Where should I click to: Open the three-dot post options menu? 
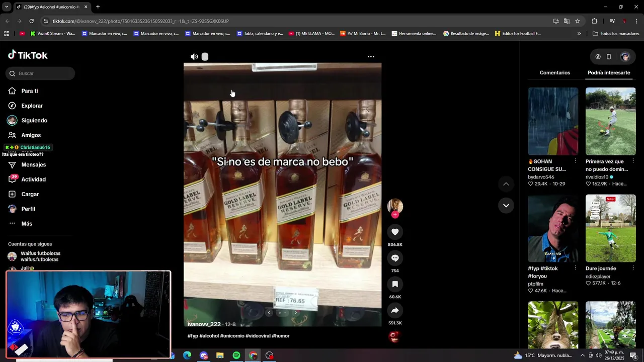pyautogui.click(x=371, y=57)
